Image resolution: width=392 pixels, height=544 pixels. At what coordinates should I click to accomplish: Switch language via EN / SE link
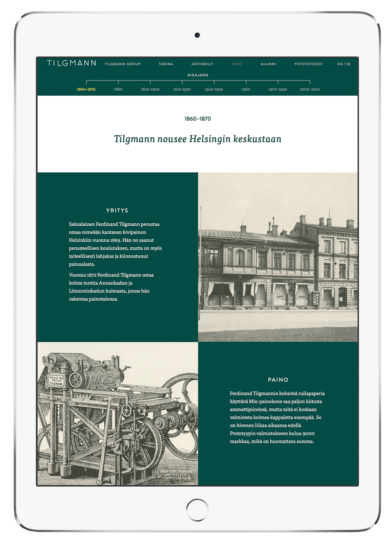tap(344, 64)
